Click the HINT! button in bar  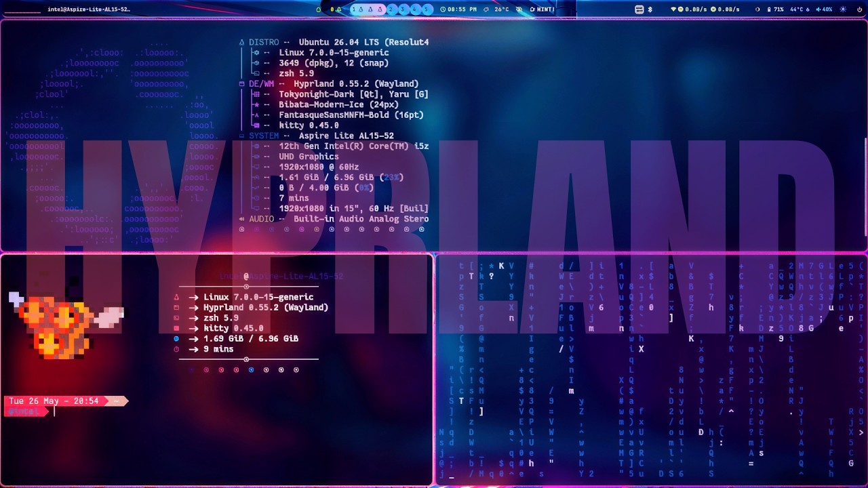[542, 9]
